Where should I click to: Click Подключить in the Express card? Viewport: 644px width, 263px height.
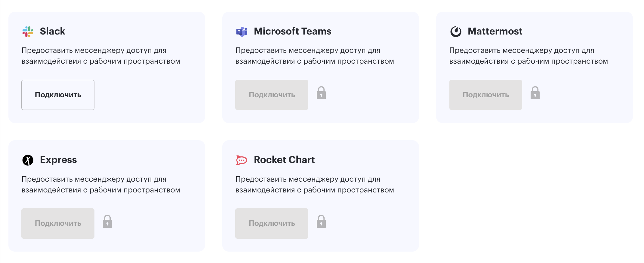click(58, 223)
